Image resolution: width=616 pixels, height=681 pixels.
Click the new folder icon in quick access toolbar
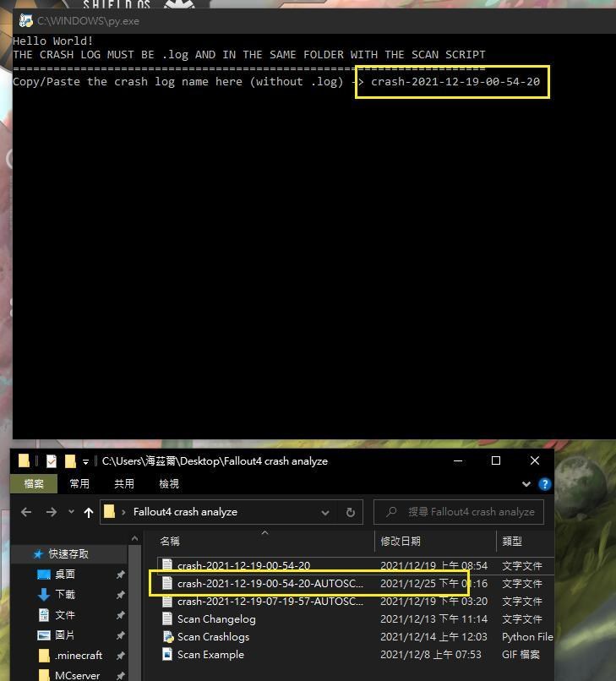click(70, 460)
